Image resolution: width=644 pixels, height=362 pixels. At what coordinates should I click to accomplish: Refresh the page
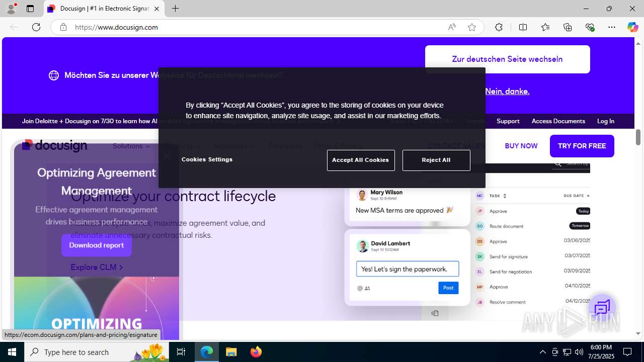pyautogui.click(x=36, y=27)
